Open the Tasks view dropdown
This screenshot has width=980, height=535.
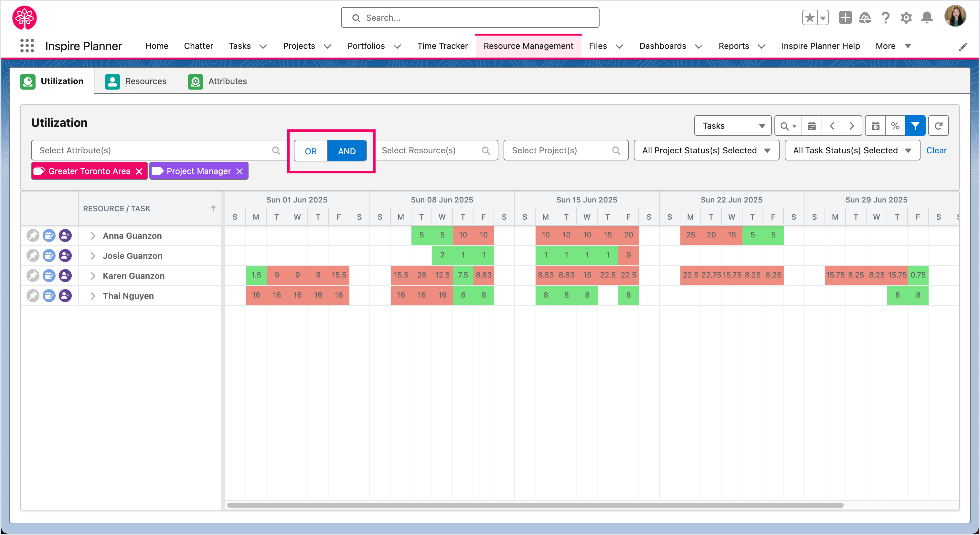(x=733, y=126)
